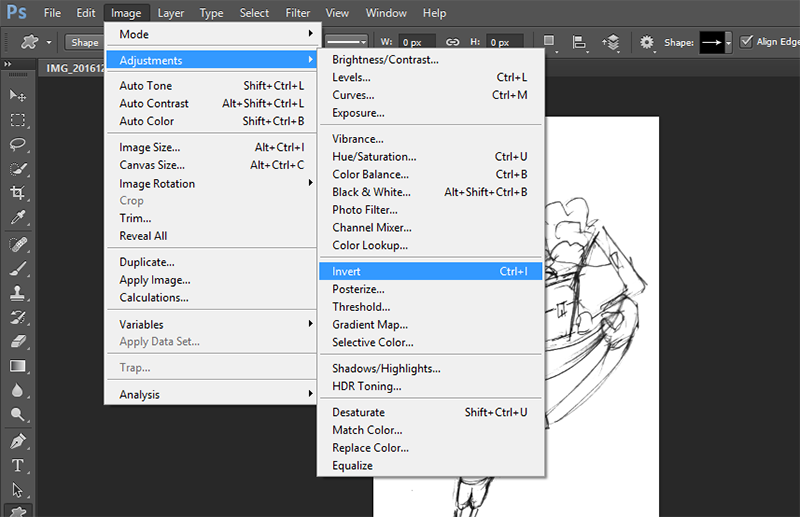Choose Auto Tone command
The image size is (800, 517).
pyautogui.click(x=214, y=86)
